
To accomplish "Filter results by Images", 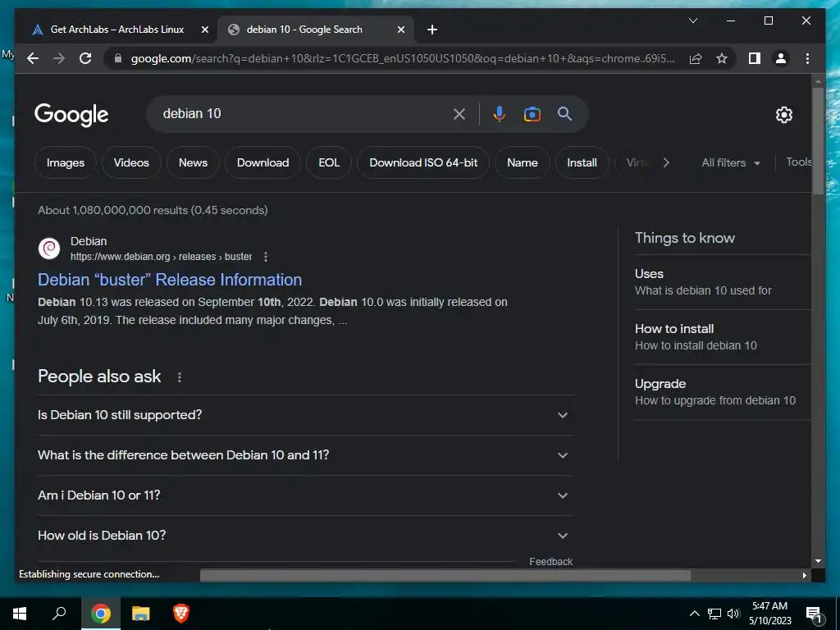I will [x=66, y=162].
